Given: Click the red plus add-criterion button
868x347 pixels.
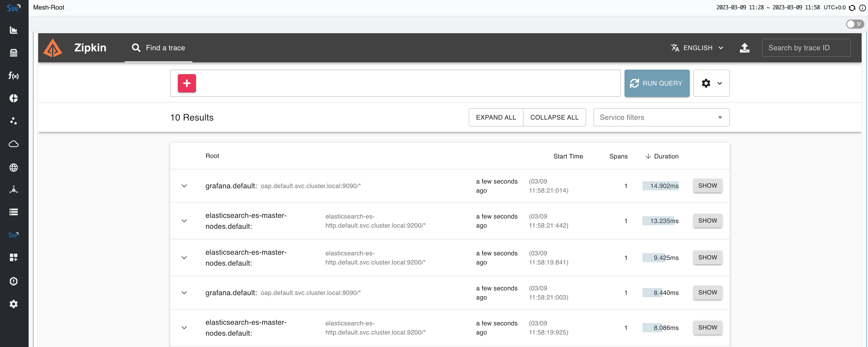Looking at the screenshot, I should pyautogui.click(x=187, y=83).
